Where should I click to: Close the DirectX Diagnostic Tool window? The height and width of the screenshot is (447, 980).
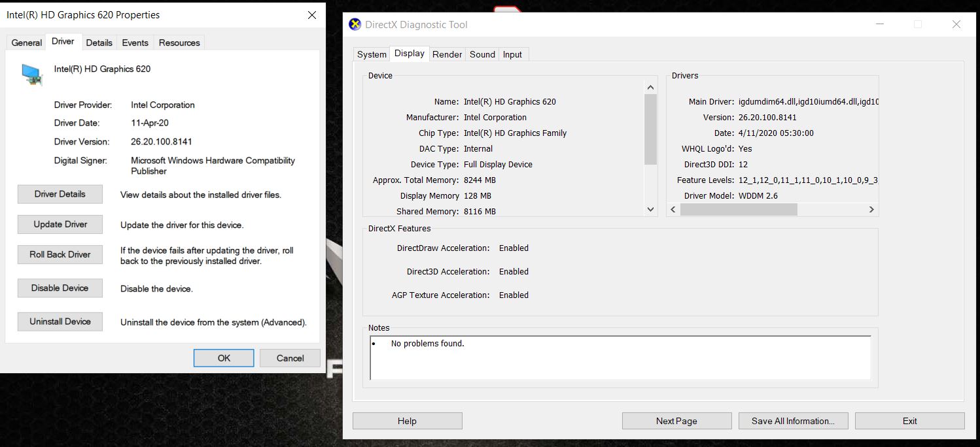click(956, 24)
